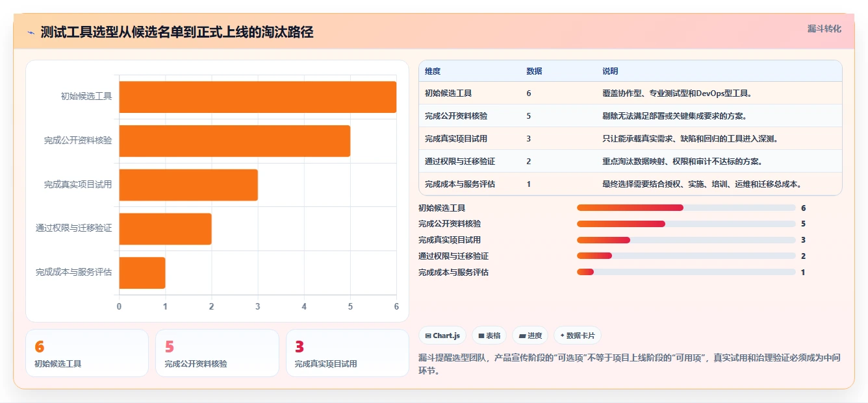Click the chart y-axis label 通过权限与迁移验证
This screenshot has height=403, width=868.
pyautogui.click(x=74, y=228)
